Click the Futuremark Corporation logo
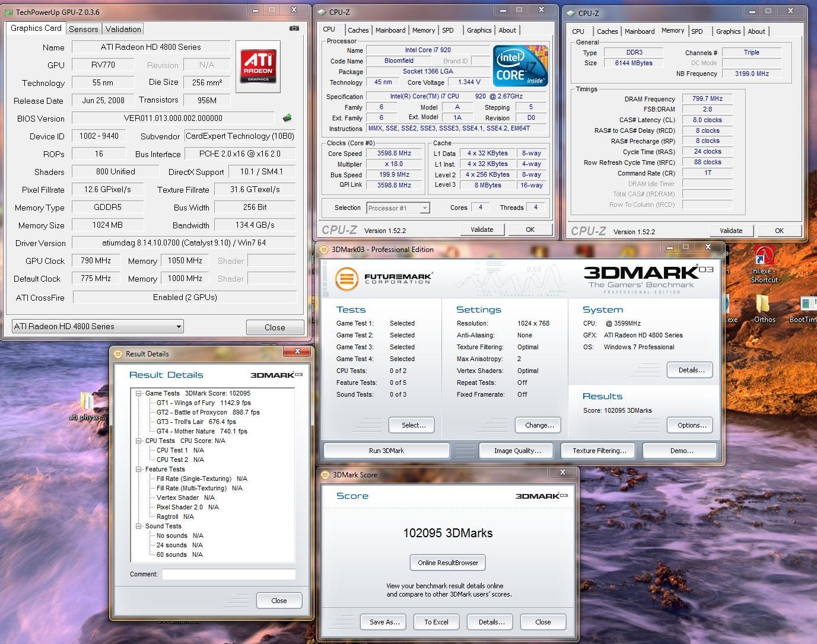Image resolution: width=817 pixels, height=644 pixels. tap(383, 278)
